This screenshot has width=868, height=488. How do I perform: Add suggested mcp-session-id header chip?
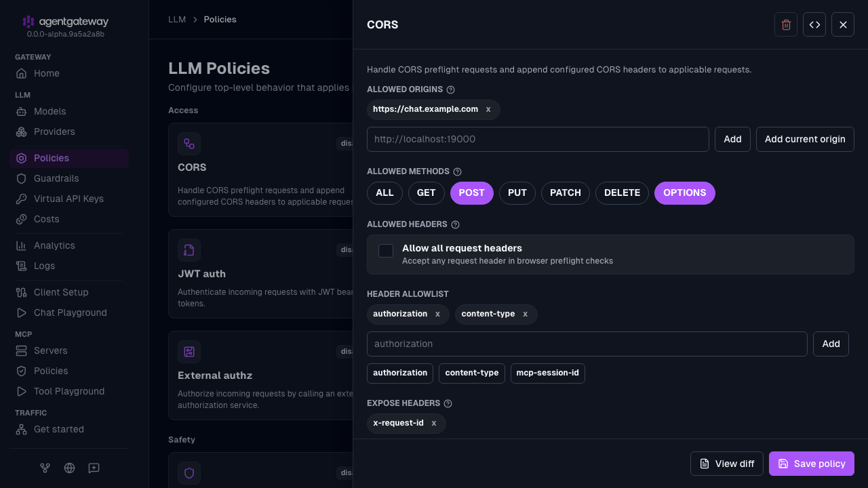coord(548,373)
